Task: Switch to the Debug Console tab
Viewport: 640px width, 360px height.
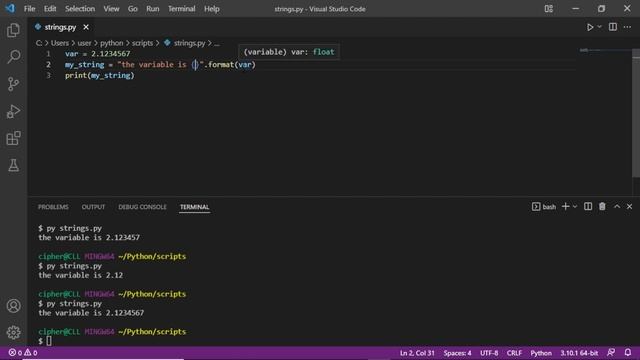Action: click(142, 207)
